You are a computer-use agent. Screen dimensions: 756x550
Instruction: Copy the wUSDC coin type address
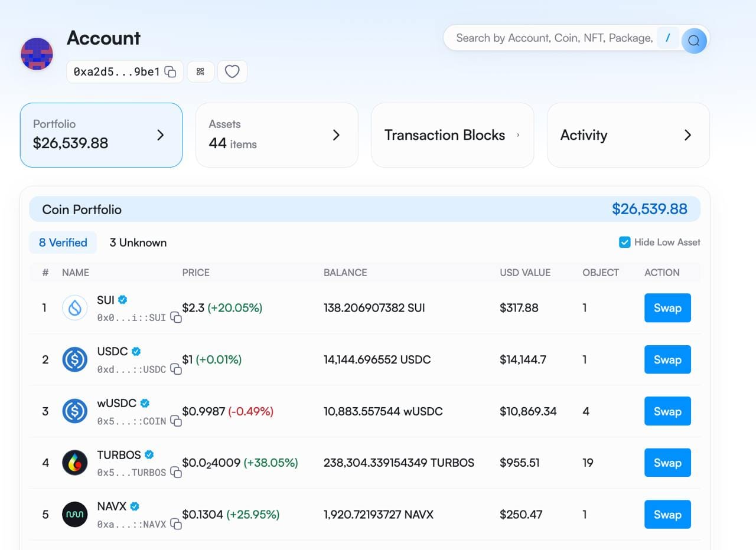coord(176,421)
